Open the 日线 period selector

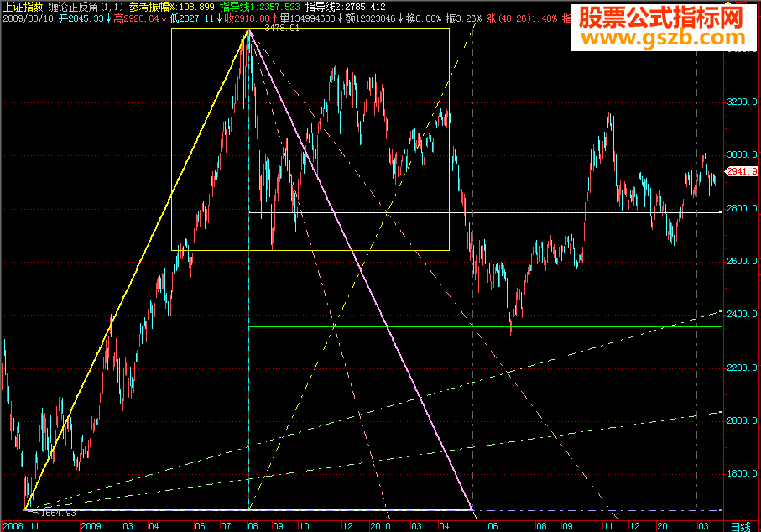pyautogui.click(x=741, y=526)
